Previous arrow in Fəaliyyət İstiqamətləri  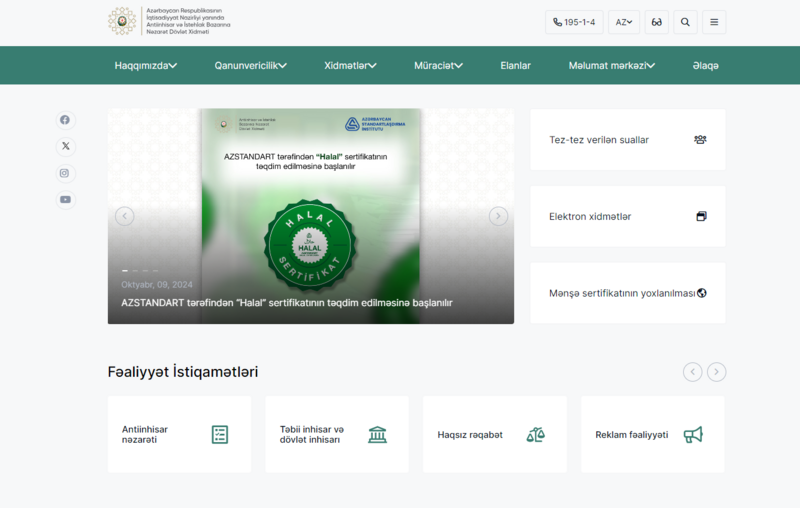point(692,372)
